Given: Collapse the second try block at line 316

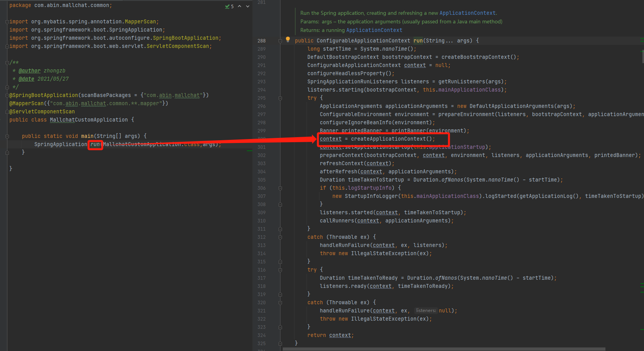Looking at the screenshot, I should pyautogui.click(x=280, y=270).
